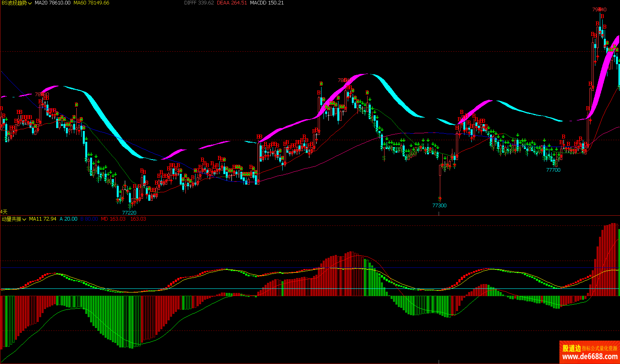This screenshot has height=364, width=620.
Task: Click the 股道边 watermark logo
Action: 572,348
